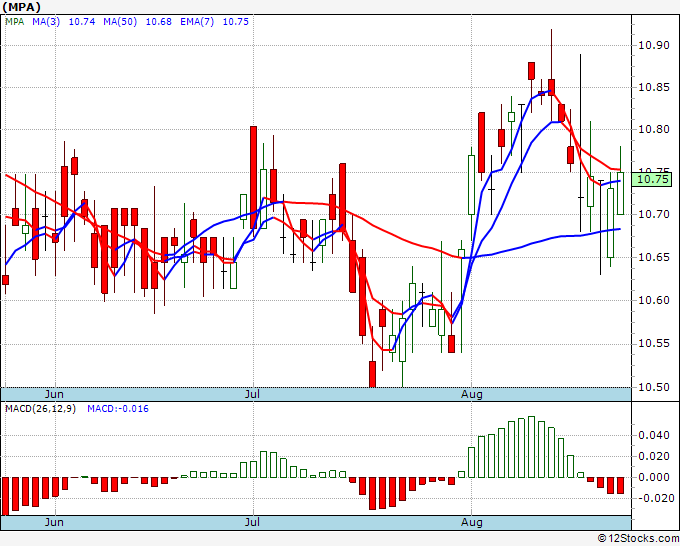Click the 10.90 price axis label
Image resolution: width=680 pixels, height=546 pixels.
coord(654,45)
